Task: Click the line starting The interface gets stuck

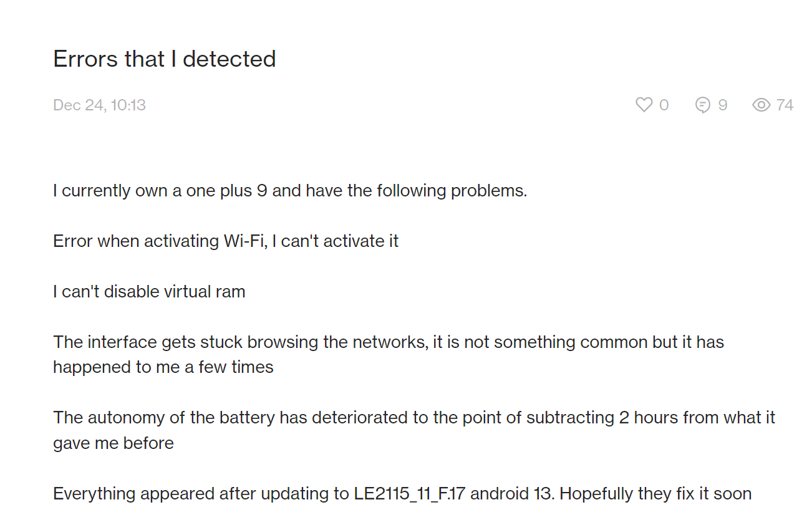Action: [x=389, y=342]
